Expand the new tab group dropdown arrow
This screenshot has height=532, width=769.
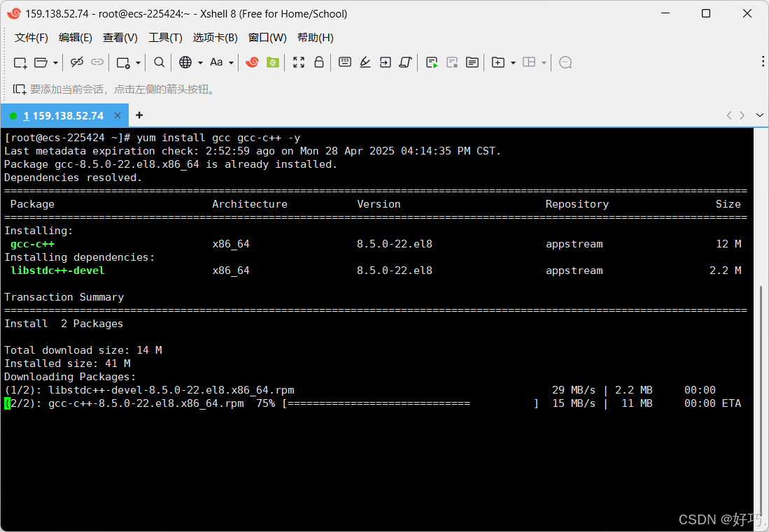pyautogui.click(x=513, y=63)
